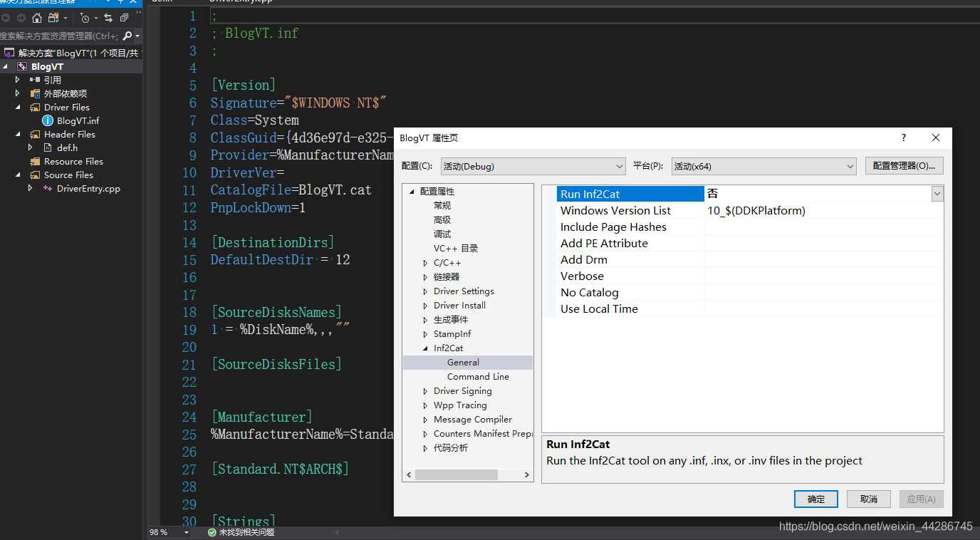Select the Command Line page under Inf2Cat
This screenshot has height=540, width=980.
click(x=478, y=376)
